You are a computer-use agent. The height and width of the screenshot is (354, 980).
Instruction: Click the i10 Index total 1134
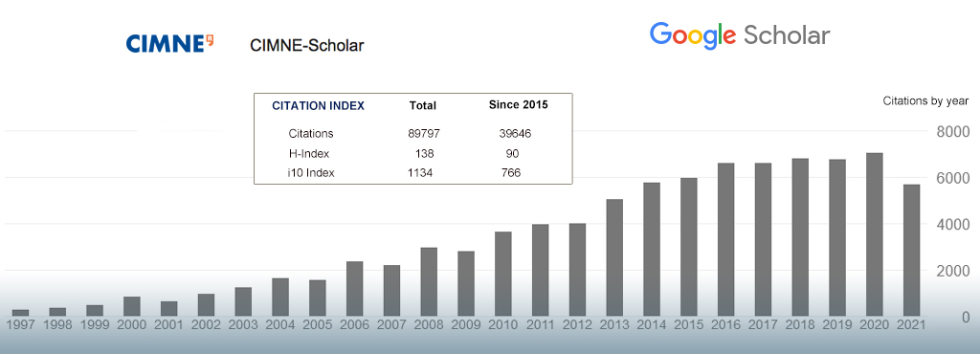point(420,173)
